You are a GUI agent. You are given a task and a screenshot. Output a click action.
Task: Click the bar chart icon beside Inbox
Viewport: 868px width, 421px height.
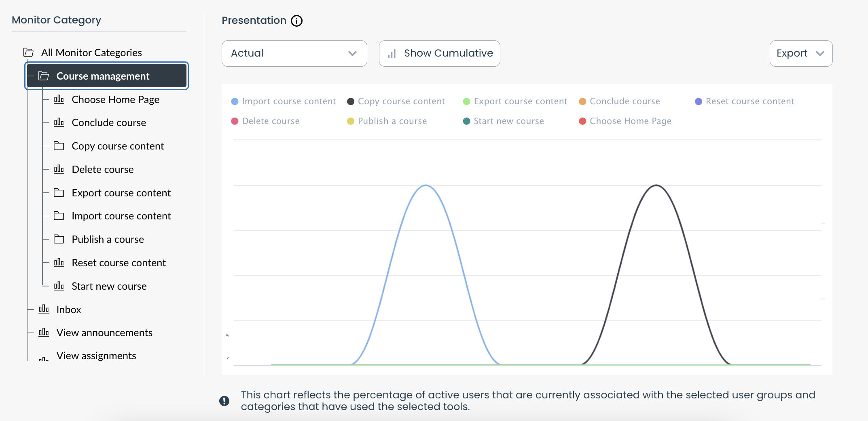tap(44, 309)
